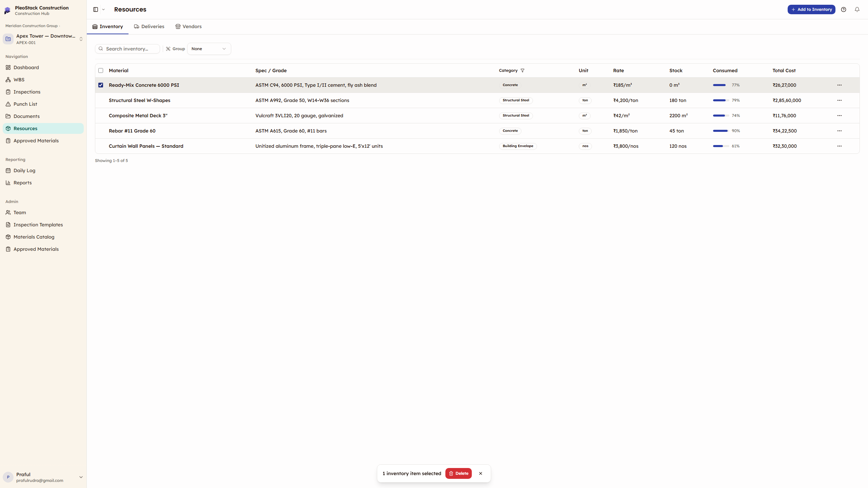
Task: Click the Stock column header
Action: [x=676, y=70]
